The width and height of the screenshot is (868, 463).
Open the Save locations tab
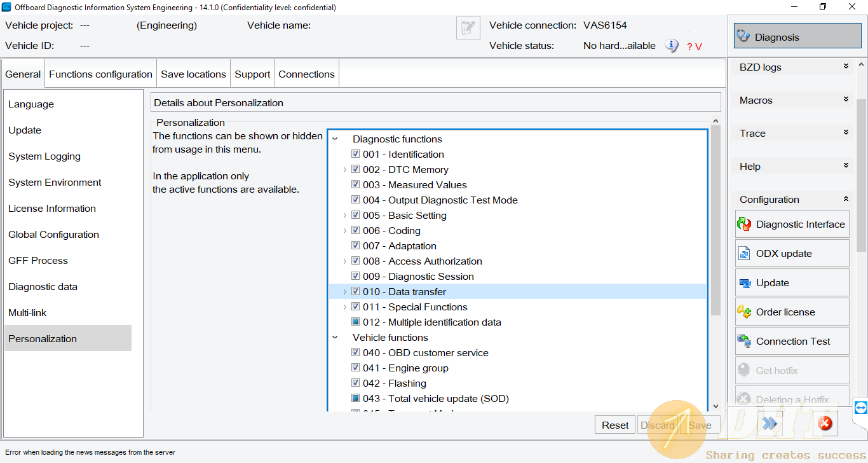193,74
